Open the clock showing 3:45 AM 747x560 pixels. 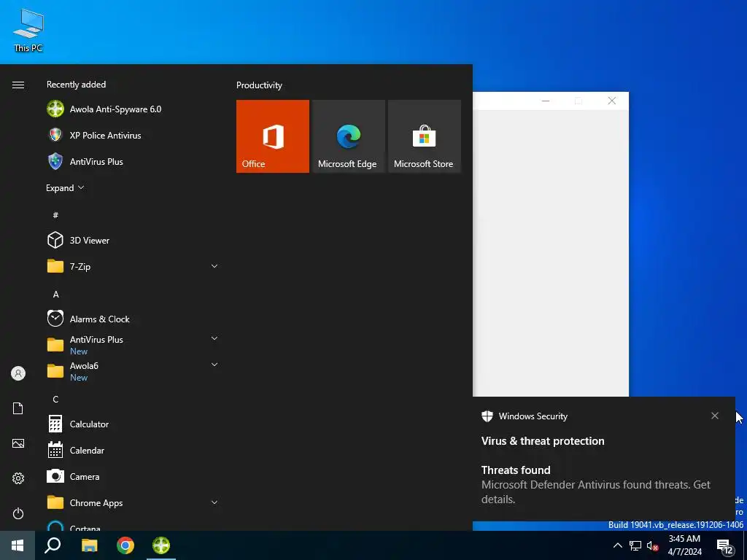click(684, 545)
